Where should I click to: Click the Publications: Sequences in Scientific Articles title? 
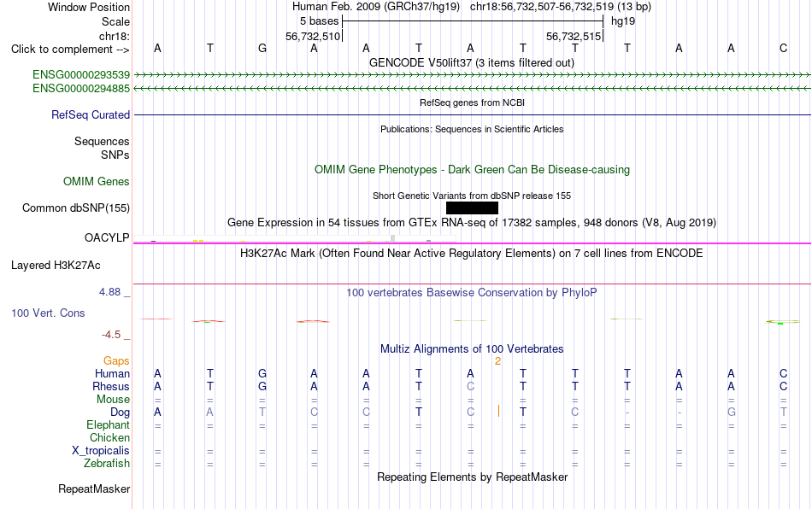[472, 129]
